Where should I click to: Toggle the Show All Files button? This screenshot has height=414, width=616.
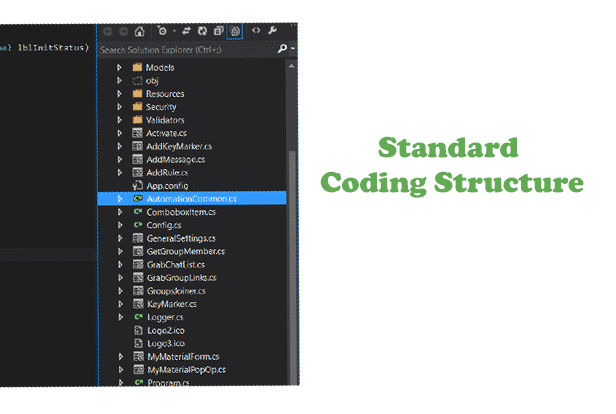point(235,30)
